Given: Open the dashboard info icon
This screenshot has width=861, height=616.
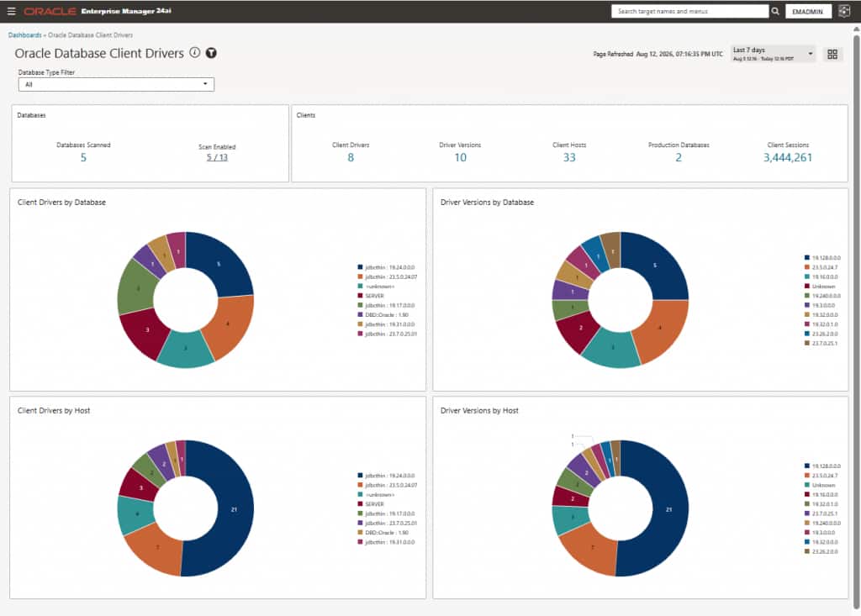Looking at the screenshot, I should click(x=195, y=53).
